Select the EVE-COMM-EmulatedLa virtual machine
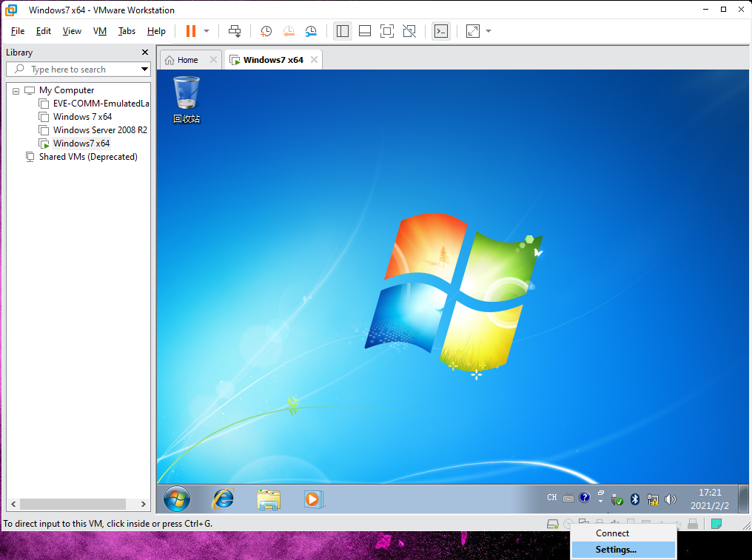 pos(101,104)
